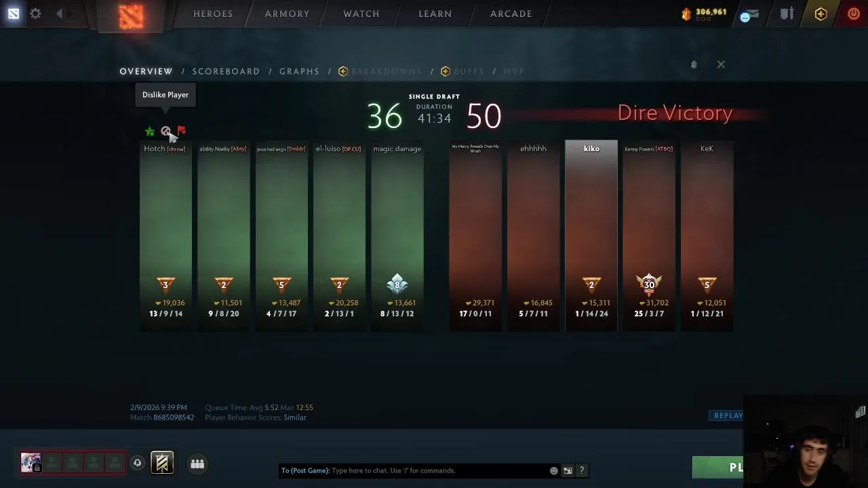Open the Heroes menu

click(213, 14)
